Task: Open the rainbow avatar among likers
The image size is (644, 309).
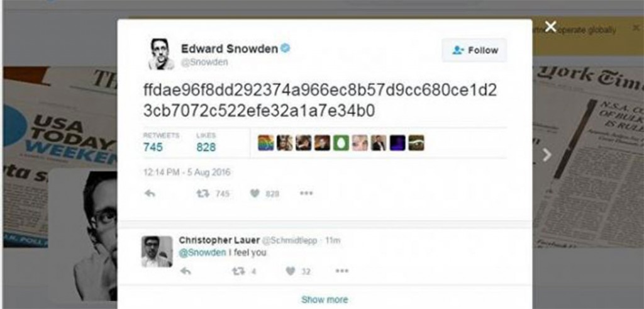Action: tap(266, 143)
